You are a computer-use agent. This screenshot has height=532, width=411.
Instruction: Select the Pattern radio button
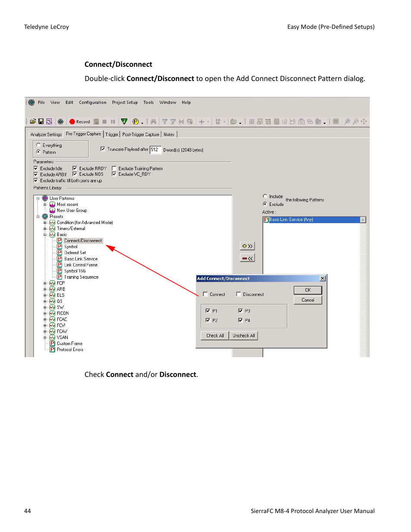pyautogui.click(x=38, y=152)
